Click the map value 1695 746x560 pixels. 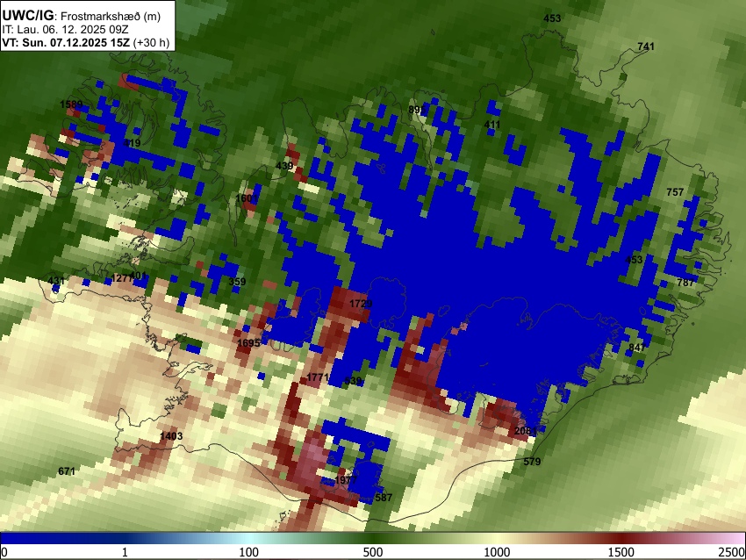(x=248, y=342)
